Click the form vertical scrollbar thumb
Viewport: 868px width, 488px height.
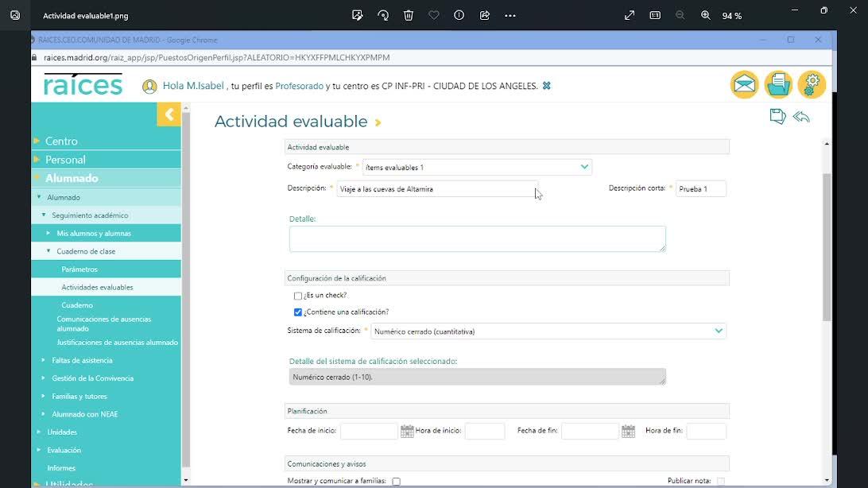[x=827, y=247]
